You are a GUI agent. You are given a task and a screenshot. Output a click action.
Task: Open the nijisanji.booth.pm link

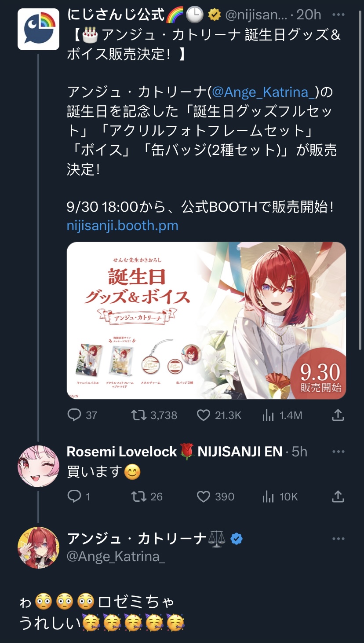pyautogui.click(x=123, y=226)
